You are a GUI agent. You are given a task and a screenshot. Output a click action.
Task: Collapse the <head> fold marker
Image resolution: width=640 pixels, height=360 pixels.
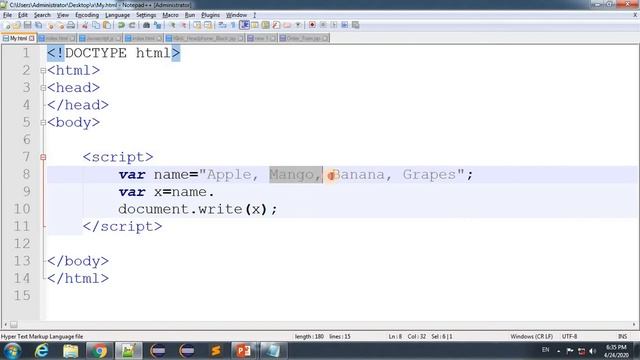click(43, 88)
